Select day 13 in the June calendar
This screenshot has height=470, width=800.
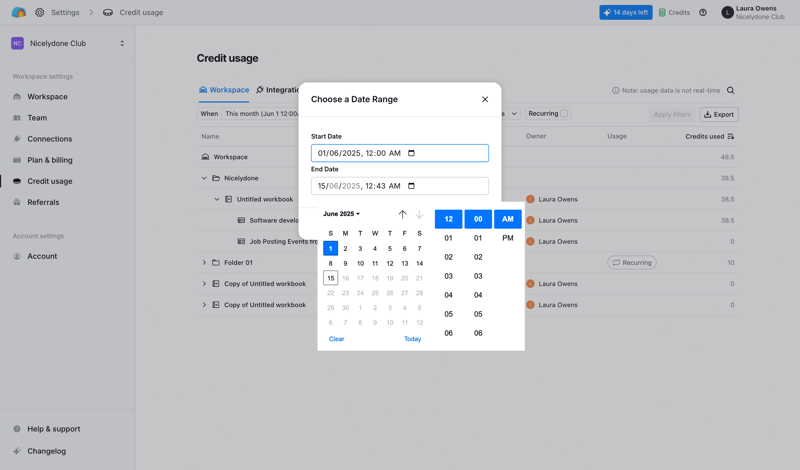405,263
